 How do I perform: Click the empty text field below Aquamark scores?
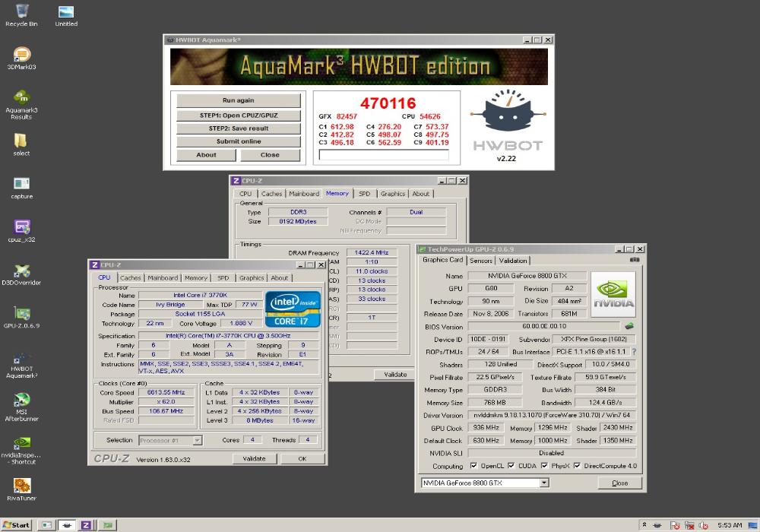(x=384, y=154)
